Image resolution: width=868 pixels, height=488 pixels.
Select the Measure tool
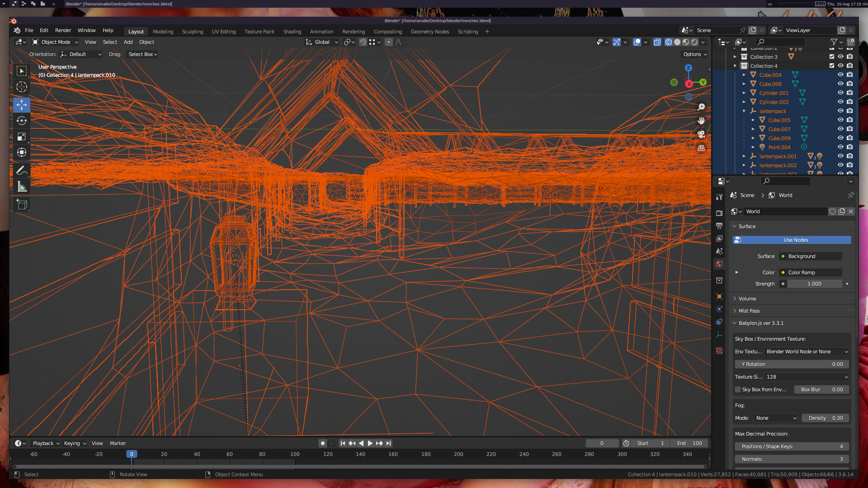pos(21,186)
